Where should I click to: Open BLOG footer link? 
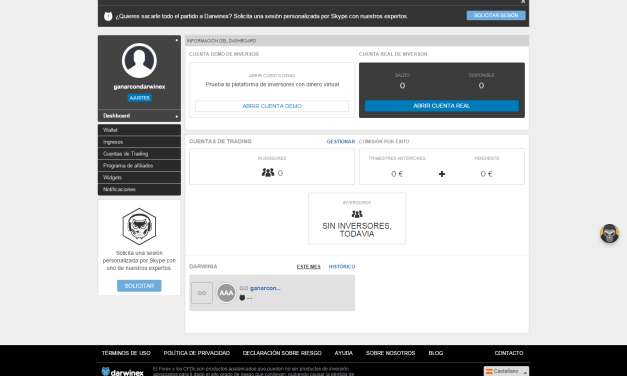[x=435, y=353]
